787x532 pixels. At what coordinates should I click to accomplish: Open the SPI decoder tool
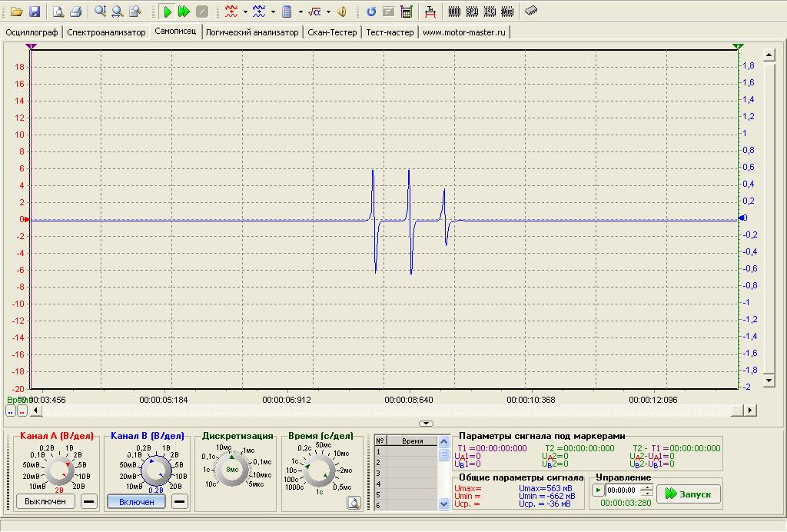click(472, 11)
